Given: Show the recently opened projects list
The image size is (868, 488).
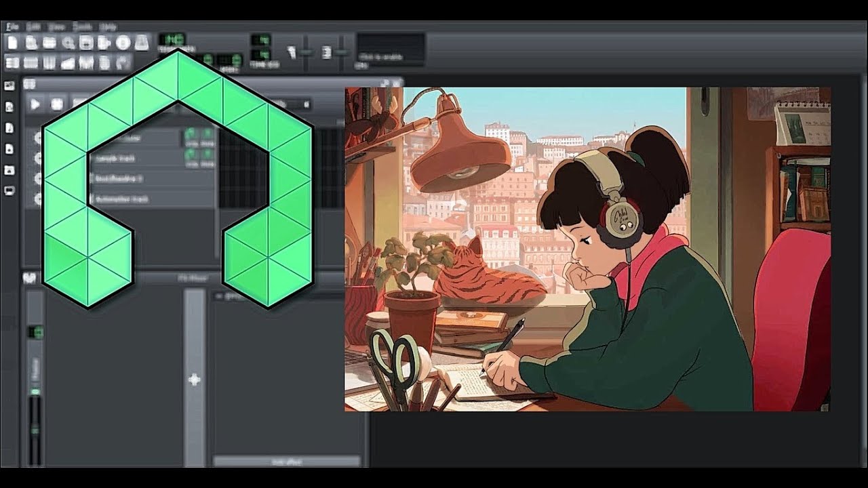Looking at the screenshot, I should point(68,43).
